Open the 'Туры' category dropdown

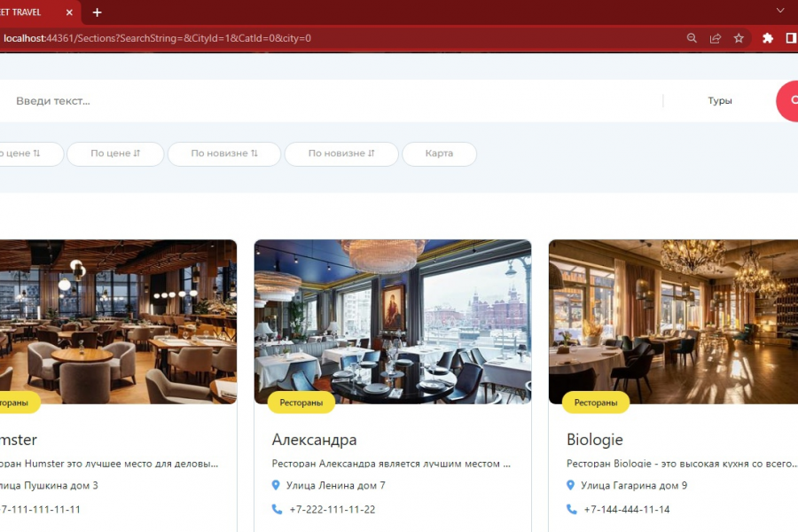coord(720,101)
